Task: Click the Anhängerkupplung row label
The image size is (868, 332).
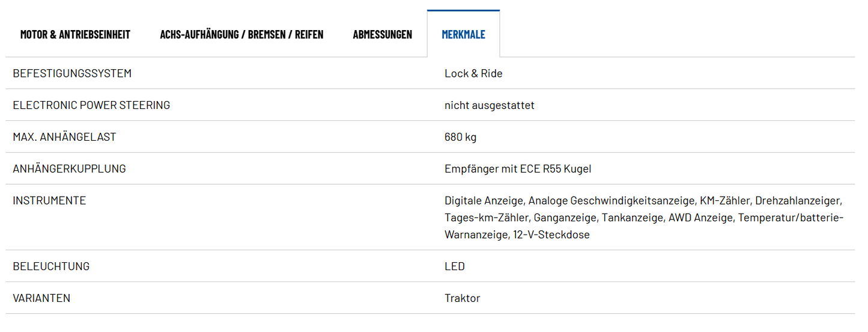Action: (x=69, y=169)
